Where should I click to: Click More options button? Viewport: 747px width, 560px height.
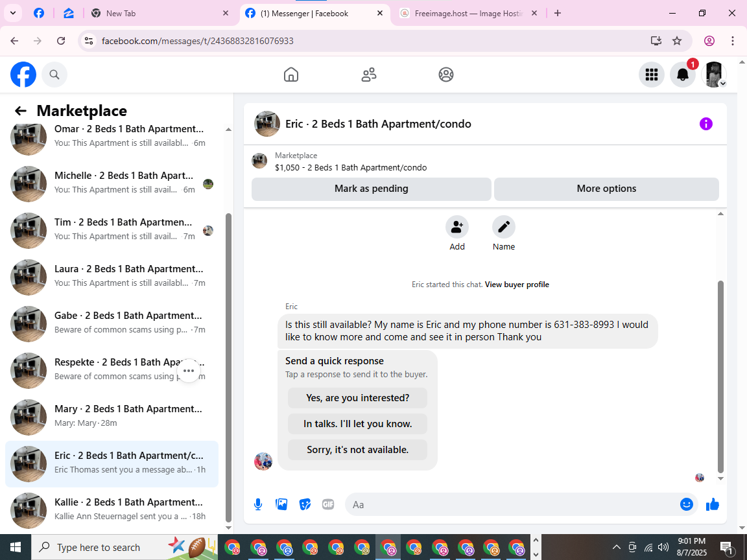coord(606,189)
